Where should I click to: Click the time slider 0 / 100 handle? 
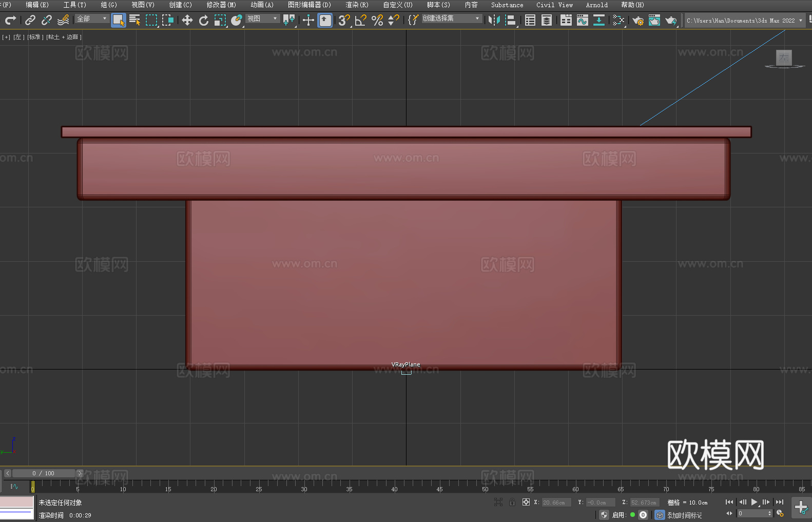(44, 473)
